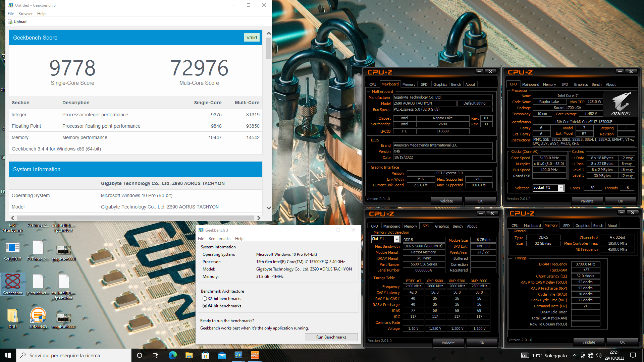
Task: Click Validate in Mainboard CPU-Z window
Action: point(446,201)
